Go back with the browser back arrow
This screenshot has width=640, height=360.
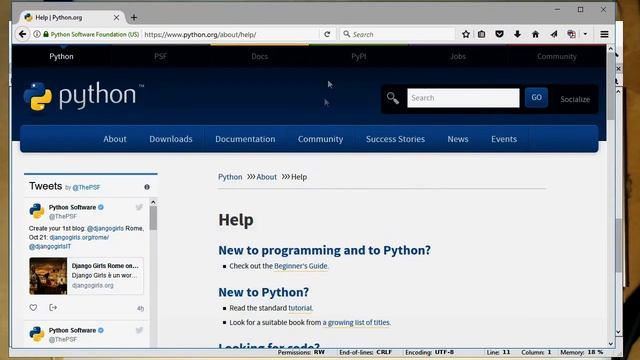click(22, 34)
